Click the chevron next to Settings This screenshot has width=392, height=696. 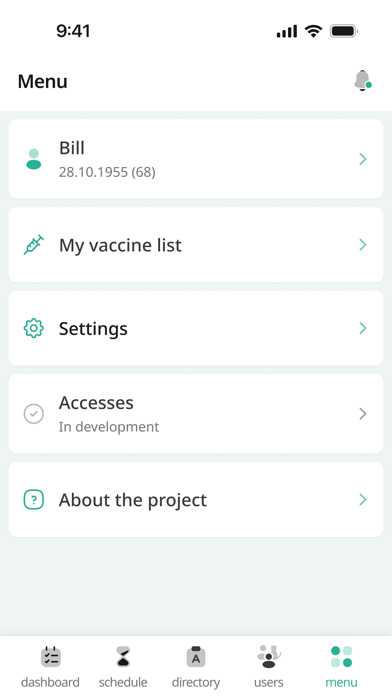pyautogui.click(x=363, y=328)
